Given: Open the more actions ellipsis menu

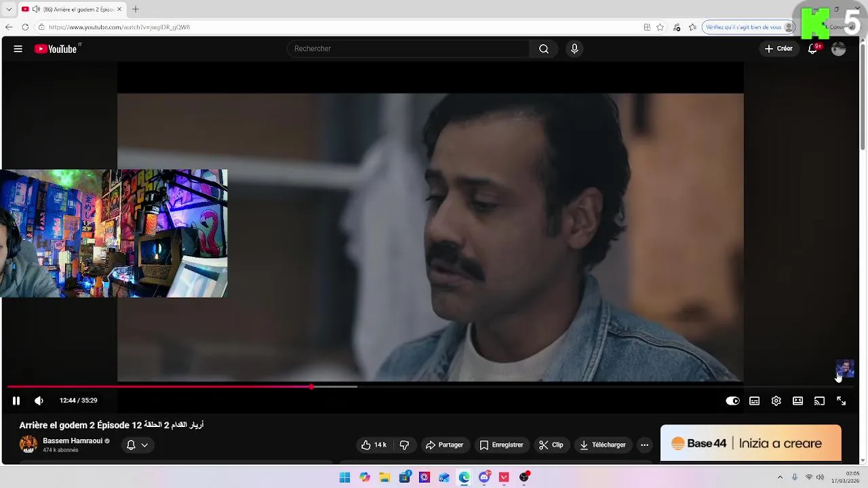Looking at the screenshot, I should (x=645, y=445).
